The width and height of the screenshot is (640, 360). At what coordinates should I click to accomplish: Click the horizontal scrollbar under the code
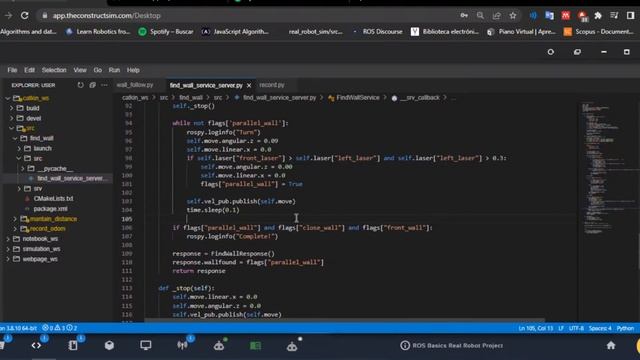(344, 320)
